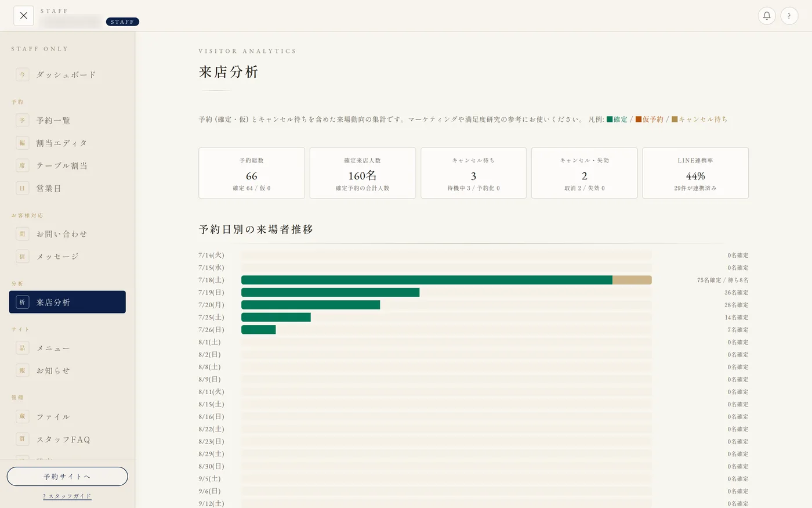
Task: Select テーブル割当 in the sidebar
Action: pos(67,165)
